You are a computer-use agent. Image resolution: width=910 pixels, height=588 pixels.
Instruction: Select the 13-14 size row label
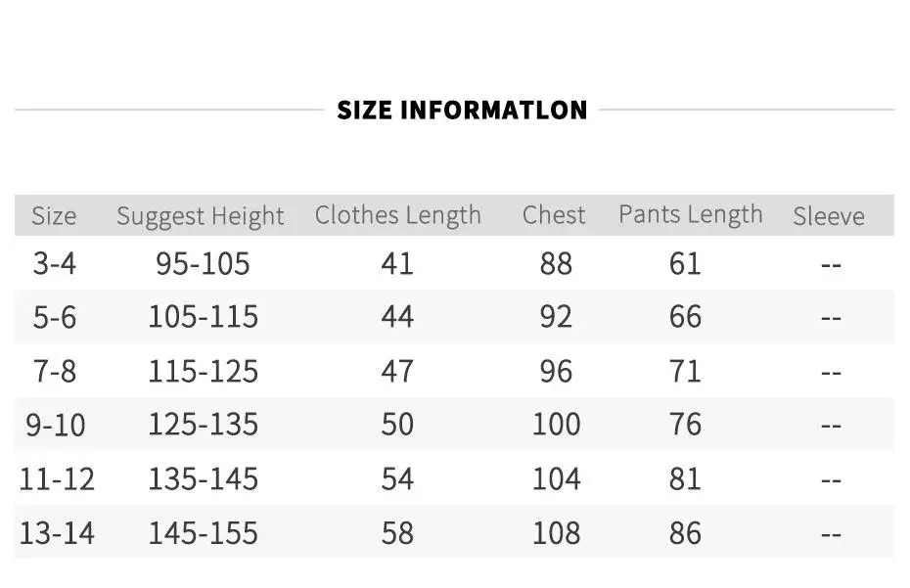[x=57, y=532]
